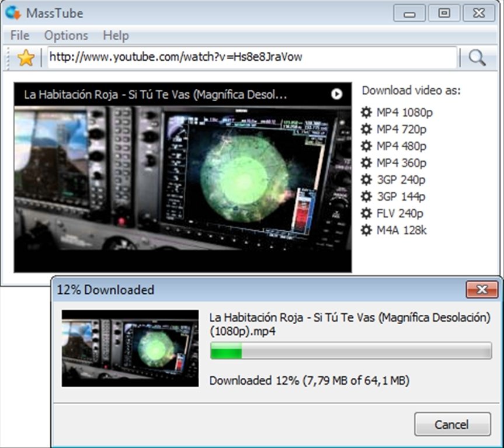The height and width of the screenshot is (448, 504).
Task: Click the video title in preview header
Action: pyautogui.click(x=155, y=95)
